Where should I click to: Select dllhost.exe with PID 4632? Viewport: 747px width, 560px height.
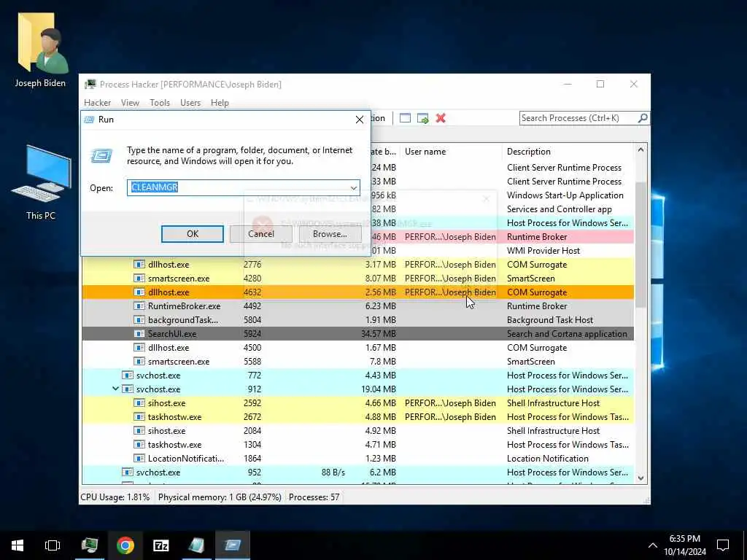(x=357, y=292)
